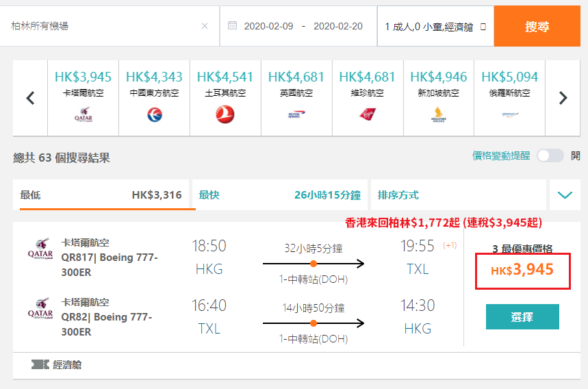
Task: Select HK$4,681 英國航空 price
Action: (296, 77)
